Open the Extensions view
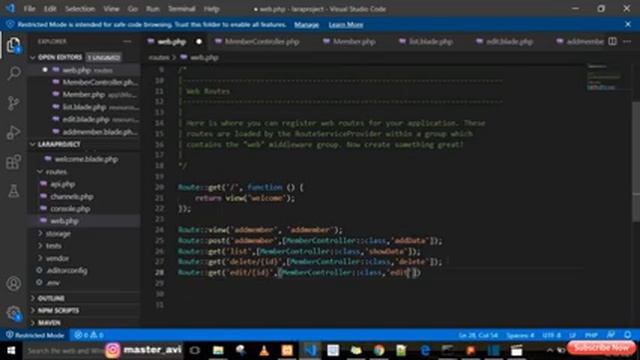This screenshot has width=640, height=360. [13, 162]
